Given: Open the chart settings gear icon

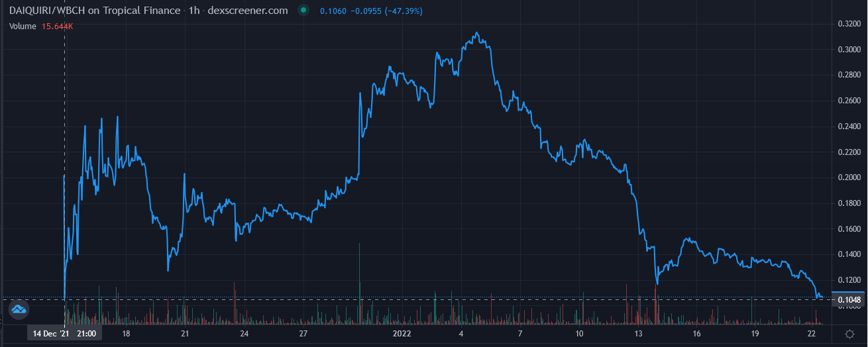Looking at the screenshot, I should pyautogui.click(x=849, y=333).
